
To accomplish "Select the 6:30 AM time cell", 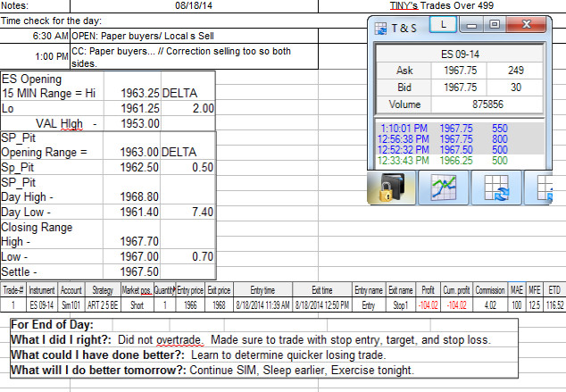I will coord(35,36).
